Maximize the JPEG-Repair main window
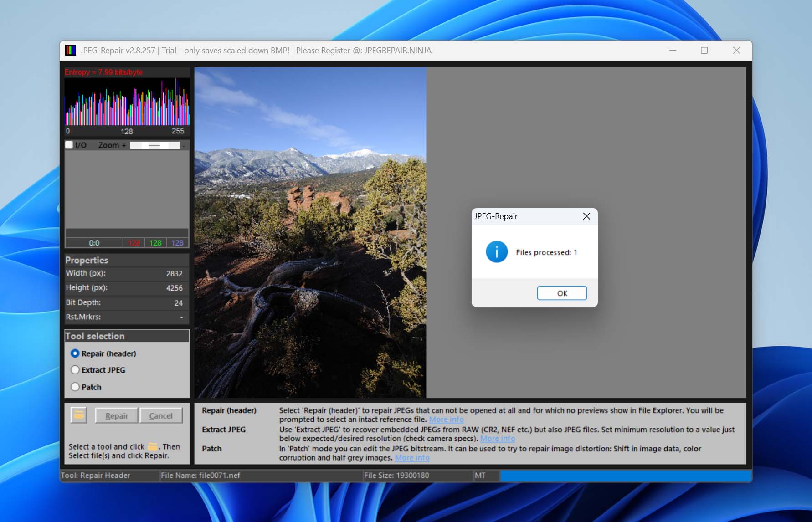The image size is (812, 522). coord(704,51)
